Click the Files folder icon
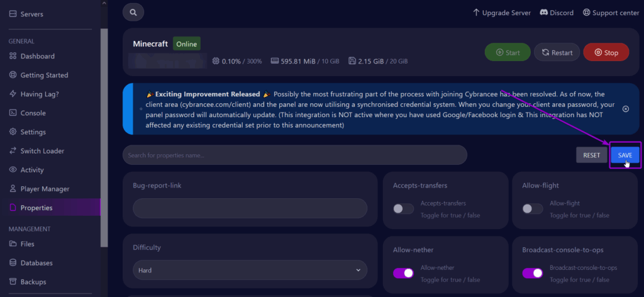 13,244
